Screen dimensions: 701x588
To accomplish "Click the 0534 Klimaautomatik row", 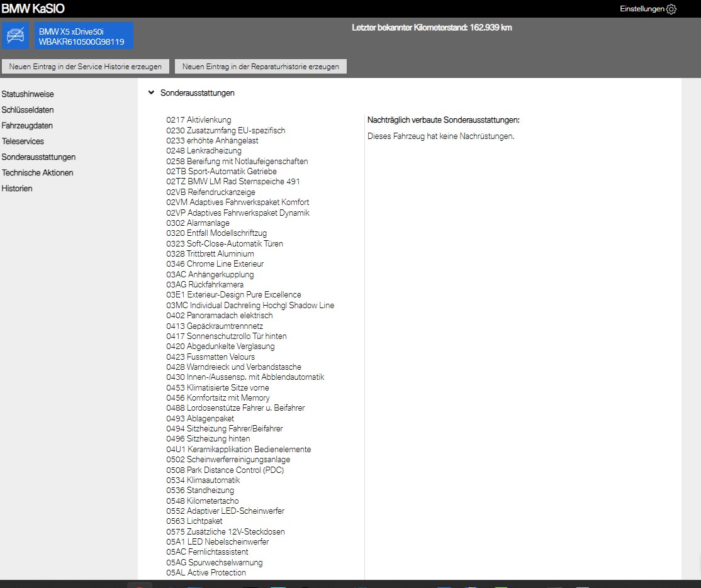I will click(x=203, y=480).
